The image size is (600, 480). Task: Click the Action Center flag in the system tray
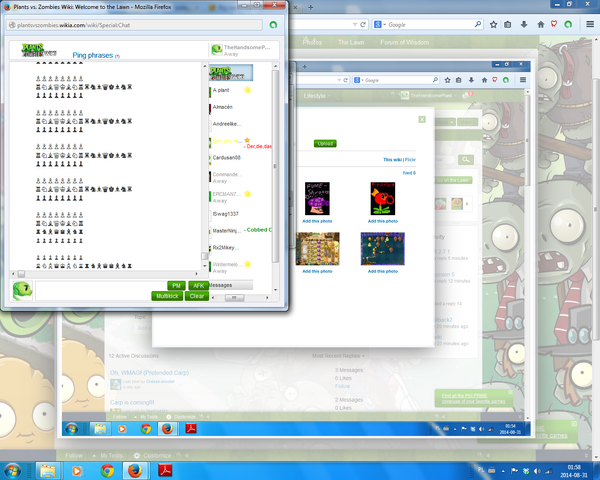tap(515, 471)
